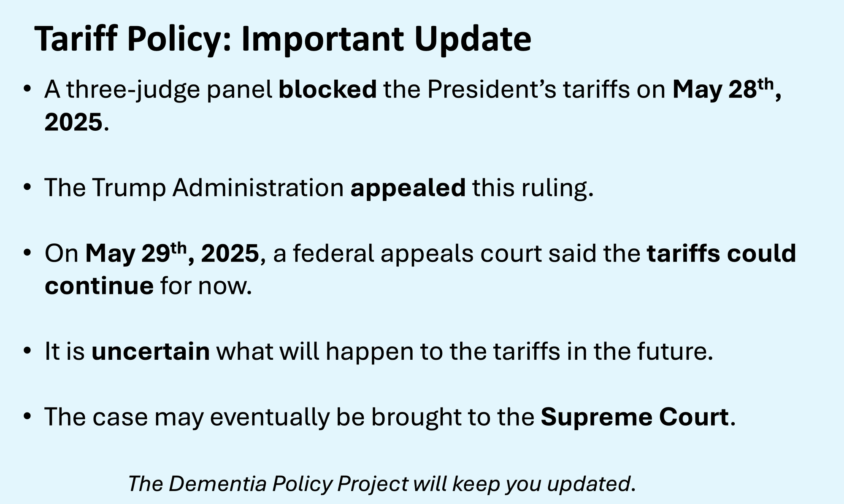Click the bold word 'blocked'
Screen dimensions: 844x504
[x=328, y=89]
